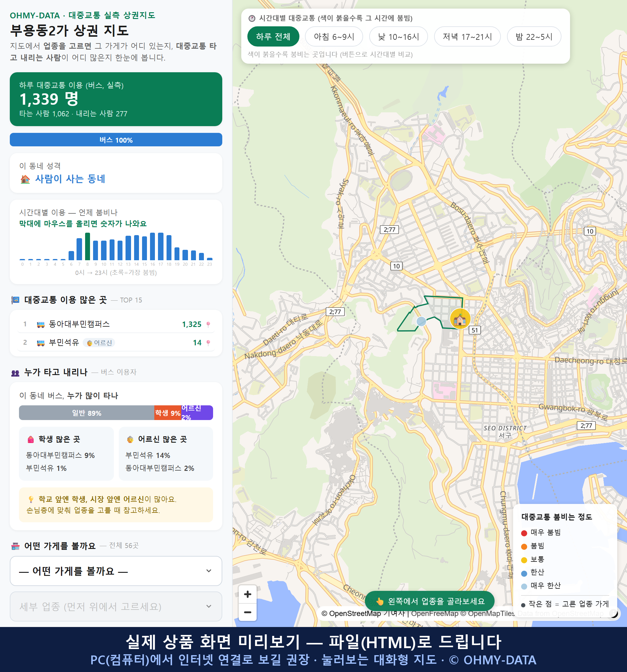Click the 버스 100% blue progress bar
Screen dimensions: 627x672
[116, 140]
